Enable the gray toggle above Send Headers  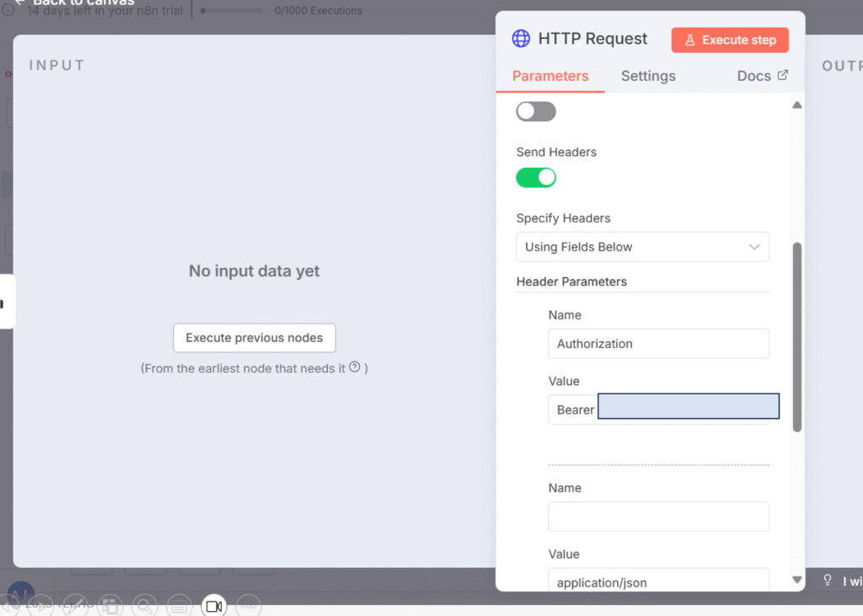click(536, 111)
